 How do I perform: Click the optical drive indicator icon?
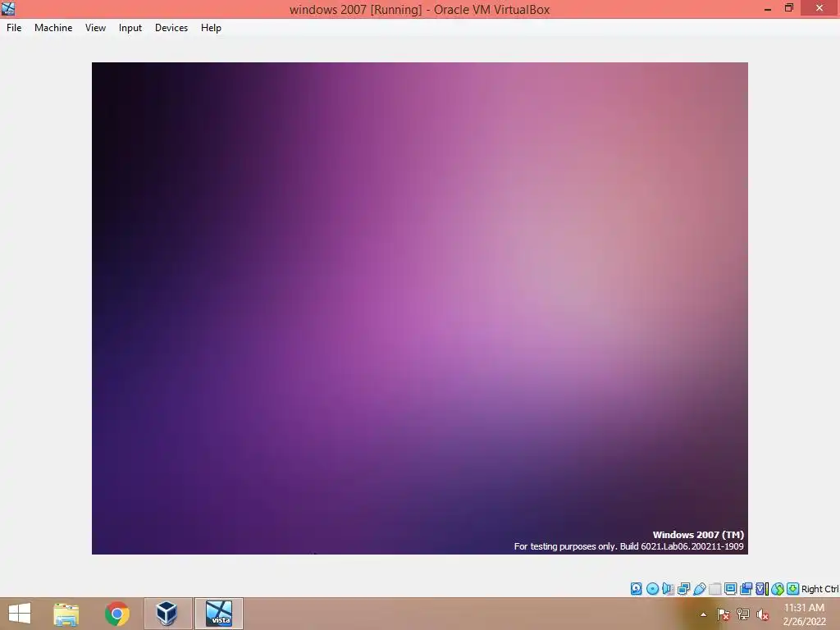click(x=652, y=589)
